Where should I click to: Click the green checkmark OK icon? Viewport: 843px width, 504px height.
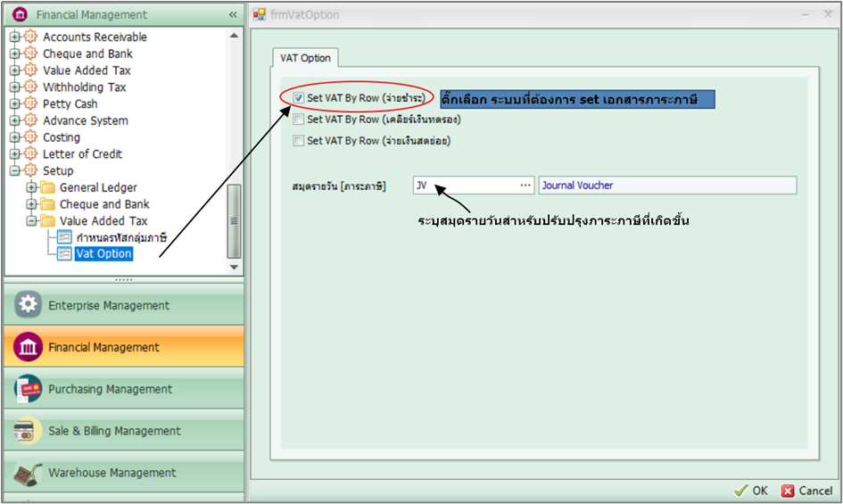tap(740, 491)
